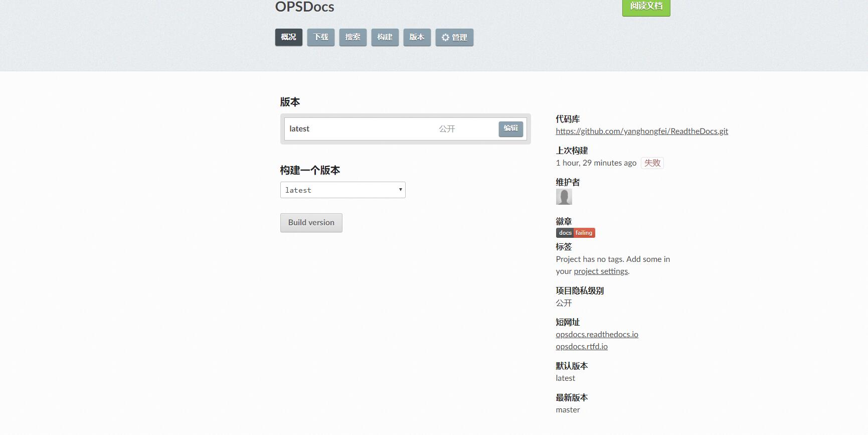
Task: Click the docs failing badge
Action: pos(575,233)
